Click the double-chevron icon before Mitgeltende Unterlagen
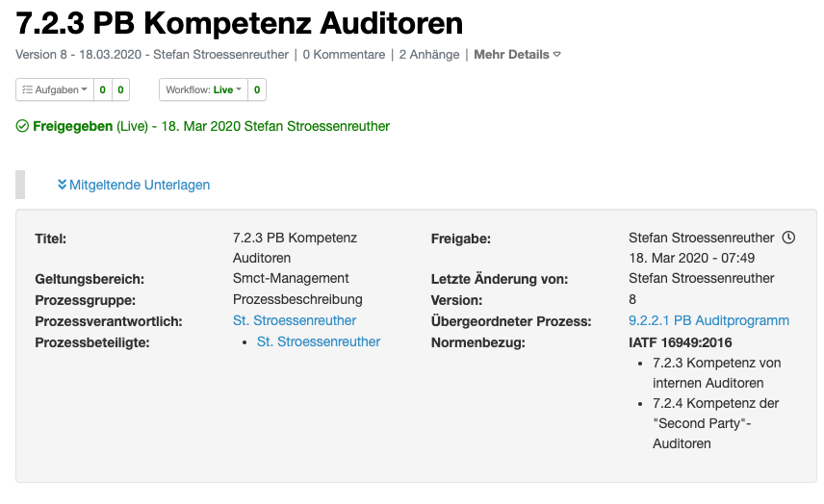This screenshot has height=504, width=824. (x=62, y=185)
